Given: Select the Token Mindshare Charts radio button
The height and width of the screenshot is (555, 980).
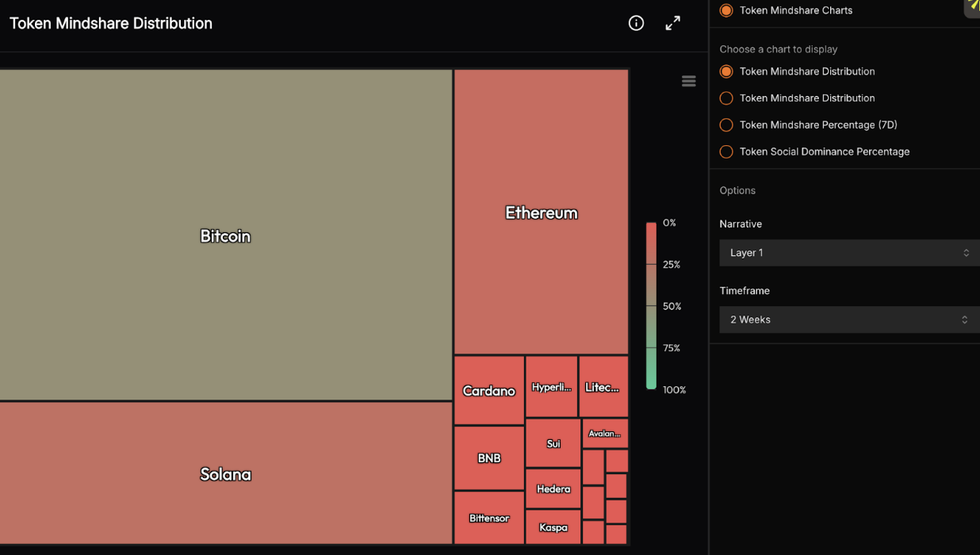Looking at the screenshot, I should pos(726,10).
